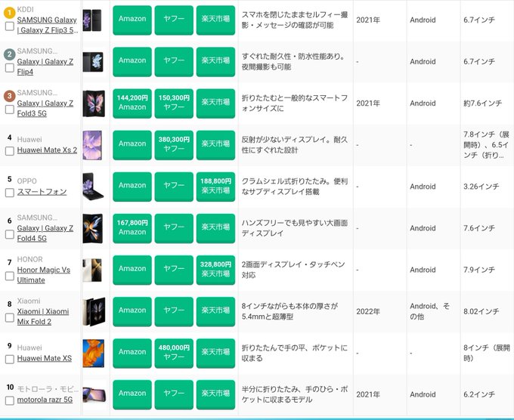
Task: Click the 480,000円 ヤフー button
Action: coord(174,353)
